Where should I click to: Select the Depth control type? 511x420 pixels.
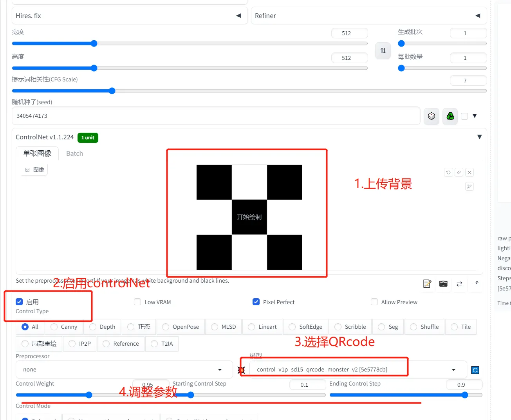pos(102,327)
